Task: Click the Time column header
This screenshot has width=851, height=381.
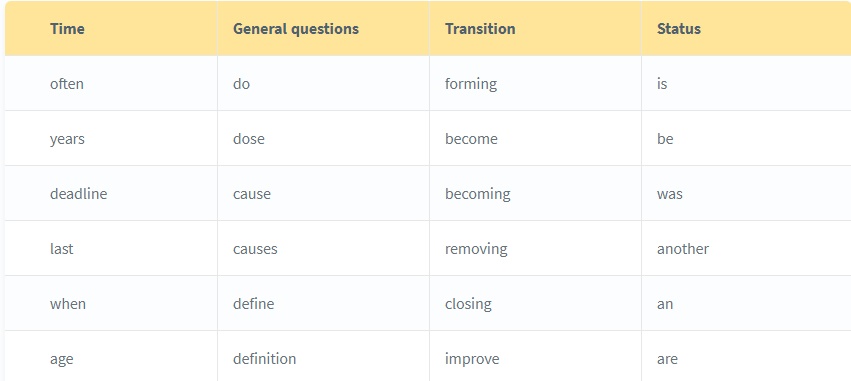Action: [111, 28]
